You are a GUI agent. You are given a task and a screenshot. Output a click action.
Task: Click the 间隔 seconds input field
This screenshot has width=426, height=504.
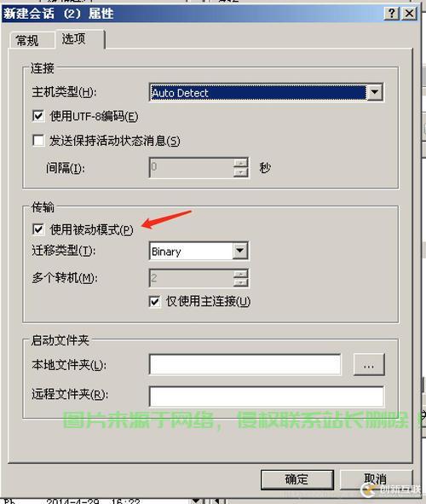192,167
